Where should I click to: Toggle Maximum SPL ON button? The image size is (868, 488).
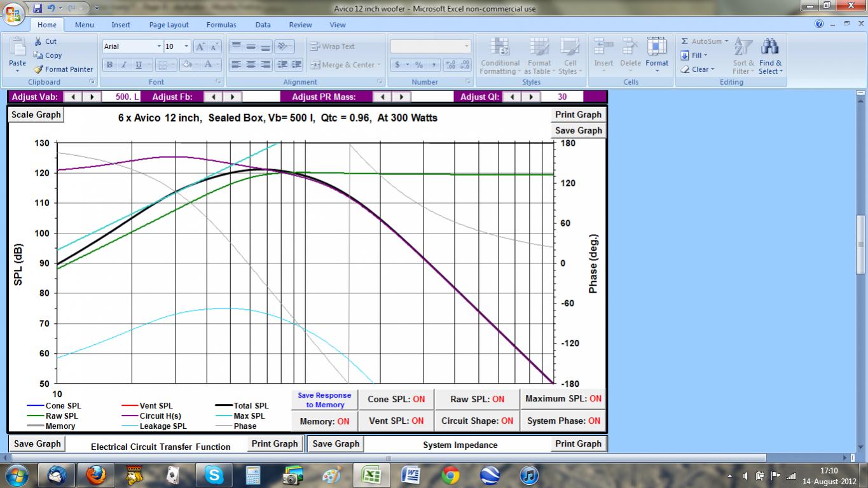pos(563,399)
